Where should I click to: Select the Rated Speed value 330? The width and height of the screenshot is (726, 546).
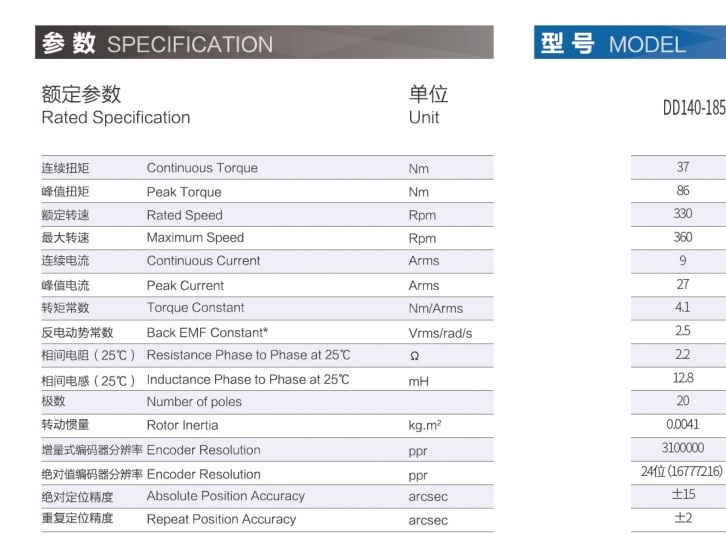click(x=683, y=214)
